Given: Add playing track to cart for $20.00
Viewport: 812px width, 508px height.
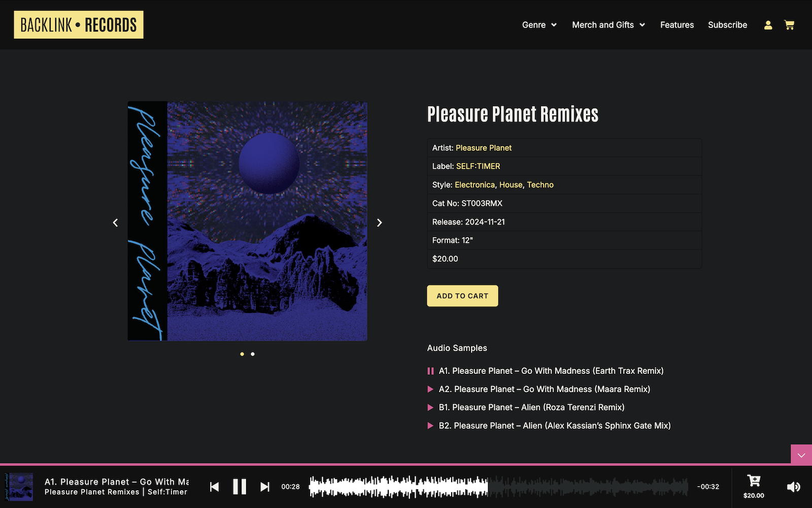Looking at the screenshot, I should 754,486.
